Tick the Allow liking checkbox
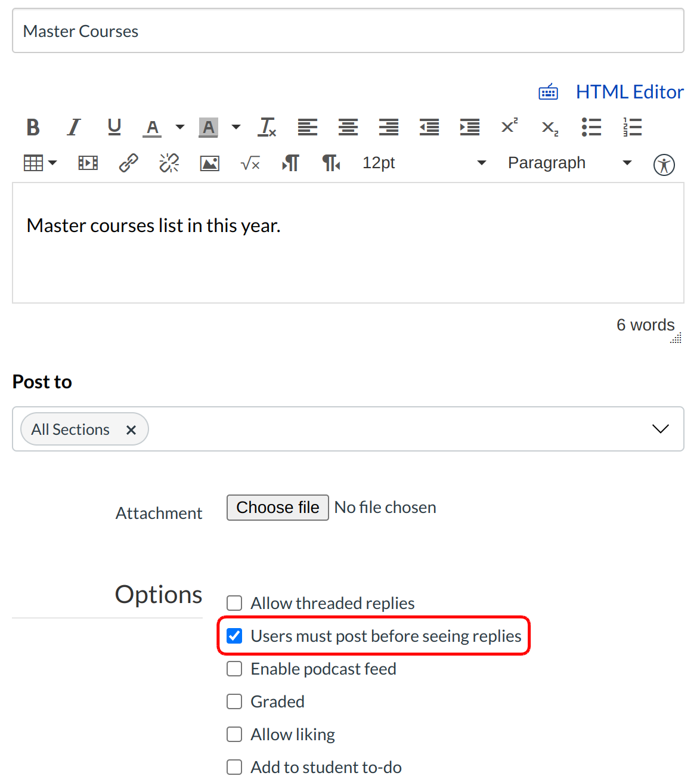Viewport: 700px width, 779px height. (234, 734)
